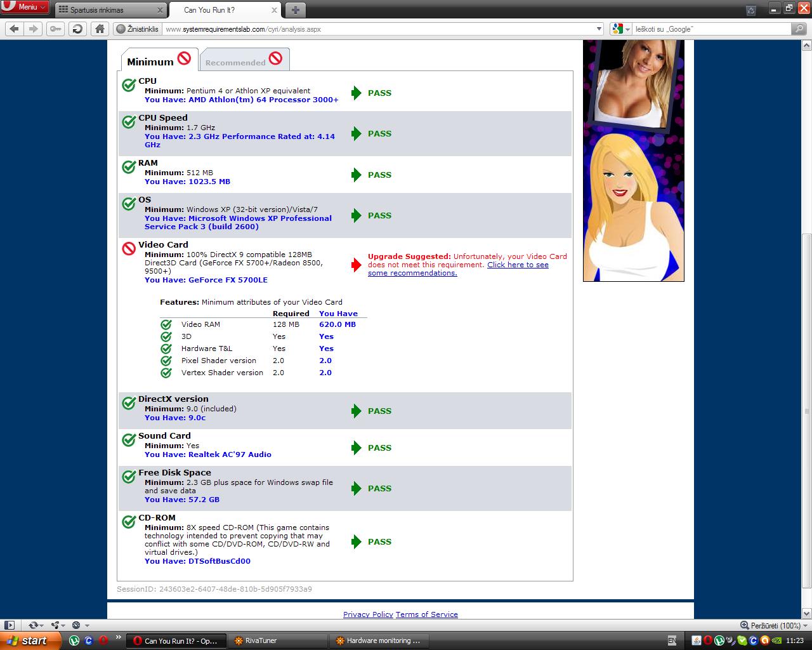Click the OS checkmark icon
Viewport: 812px width, 650px height.
point(129,203)
